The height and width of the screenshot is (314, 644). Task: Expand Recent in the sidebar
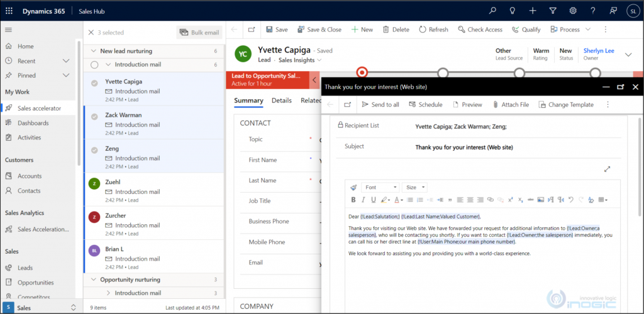click(65, 61)
